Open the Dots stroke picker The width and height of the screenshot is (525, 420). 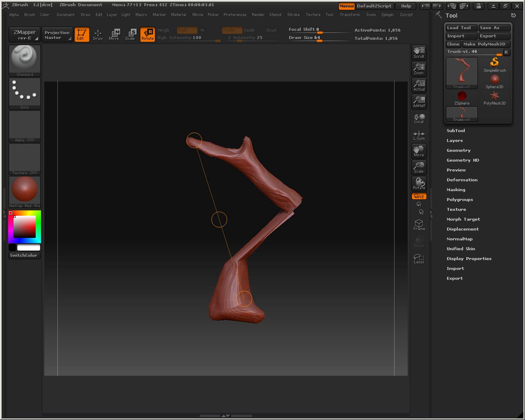point(25,94)
